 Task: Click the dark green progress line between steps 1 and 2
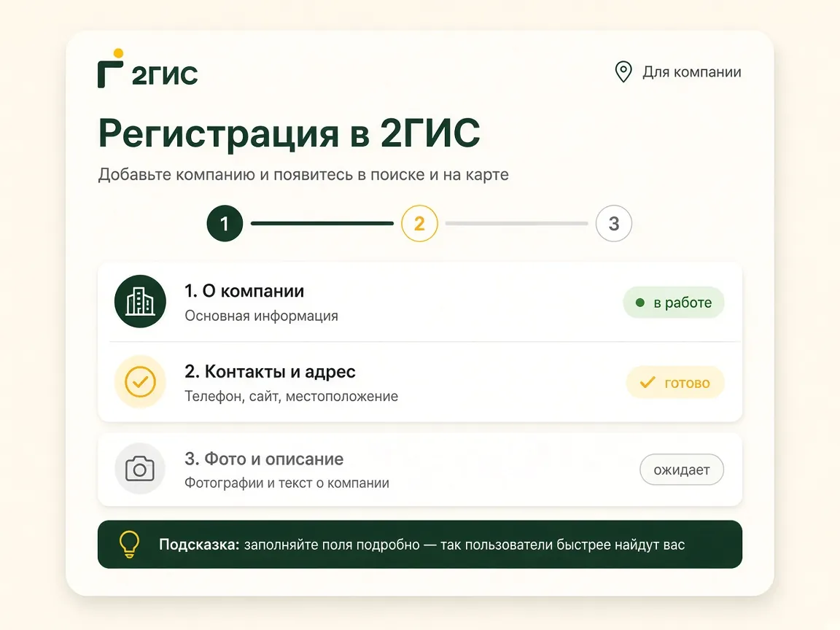[322, 223]
